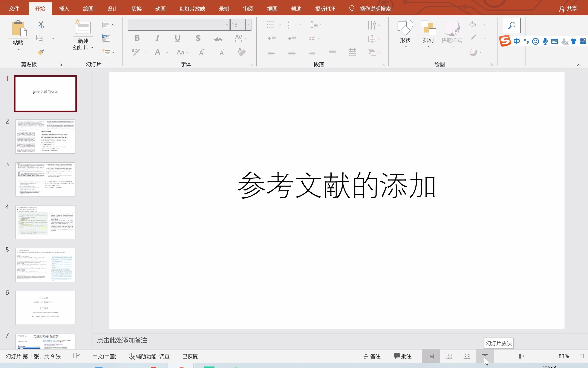Collapse the ribbon with the chevron

point(579,65)
